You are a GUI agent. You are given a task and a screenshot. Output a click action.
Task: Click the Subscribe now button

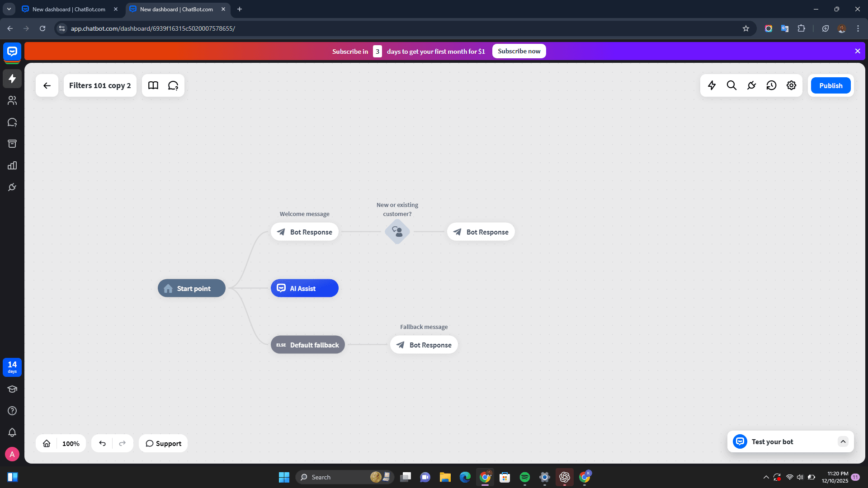point(519,51)
